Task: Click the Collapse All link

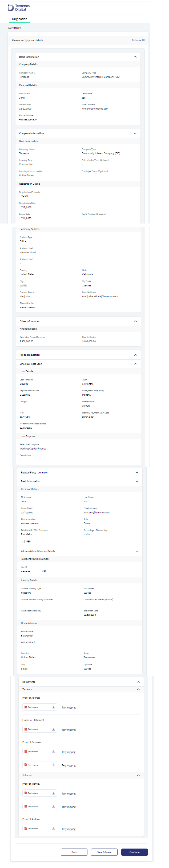Action: 138,40
